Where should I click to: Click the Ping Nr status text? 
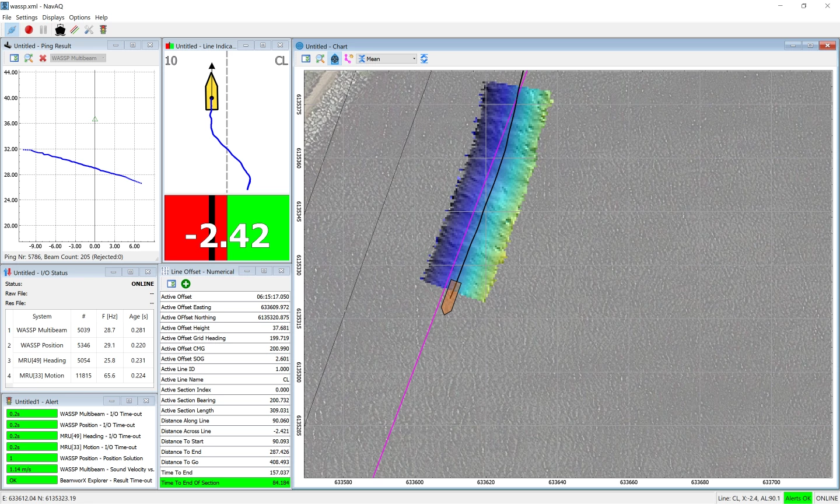tap(64, 257)
